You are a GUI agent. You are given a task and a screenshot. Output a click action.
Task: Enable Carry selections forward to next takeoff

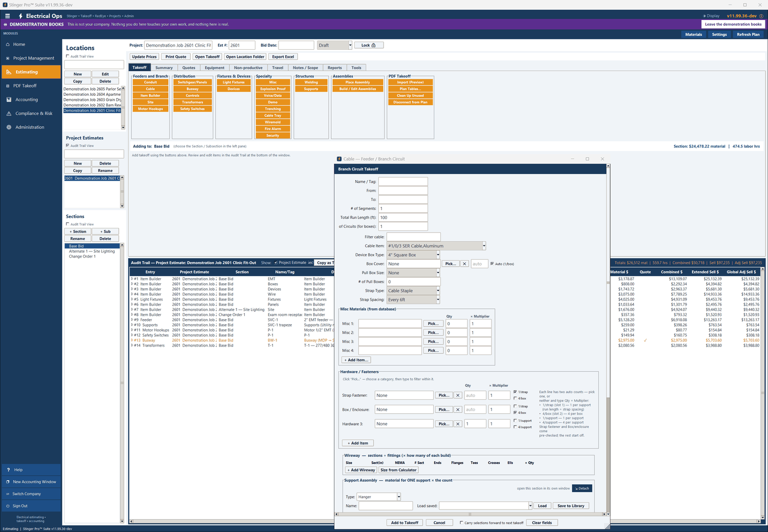click(x=461, y=523)
